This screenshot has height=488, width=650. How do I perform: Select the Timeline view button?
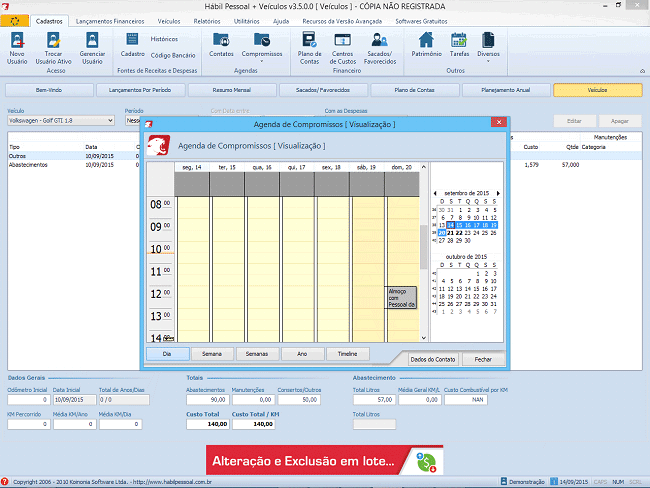tap(347, 354)
